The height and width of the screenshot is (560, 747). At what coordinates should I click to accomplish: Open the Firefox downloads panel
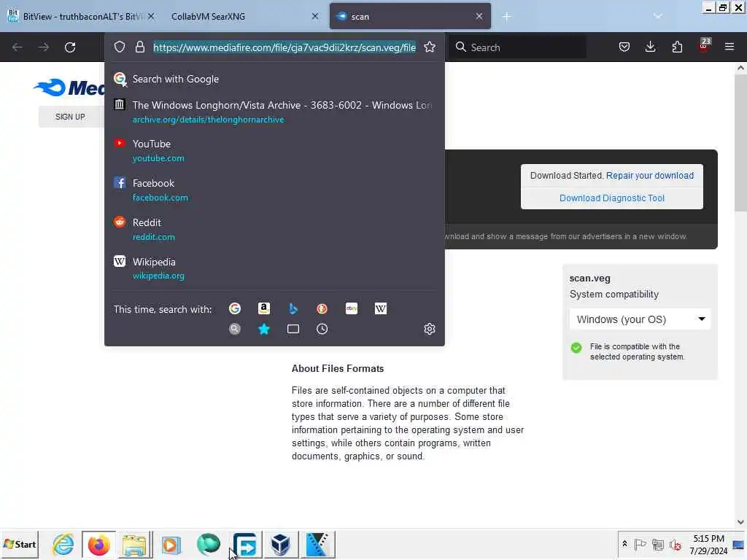650,47
